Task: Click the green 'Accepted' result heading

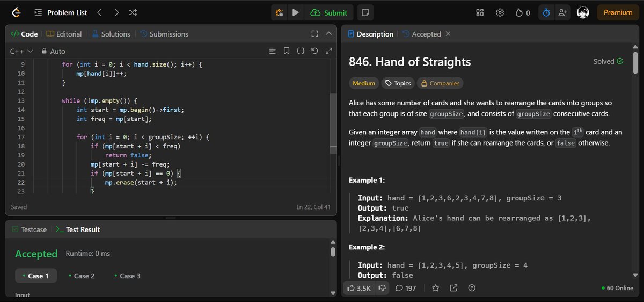Action: pyautogui.click(x=36, y=254)
